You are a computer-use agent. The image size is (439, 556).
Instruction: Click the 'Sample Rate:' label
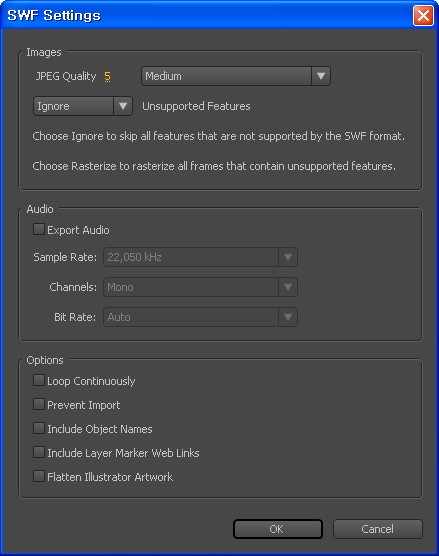coord(65,257)
